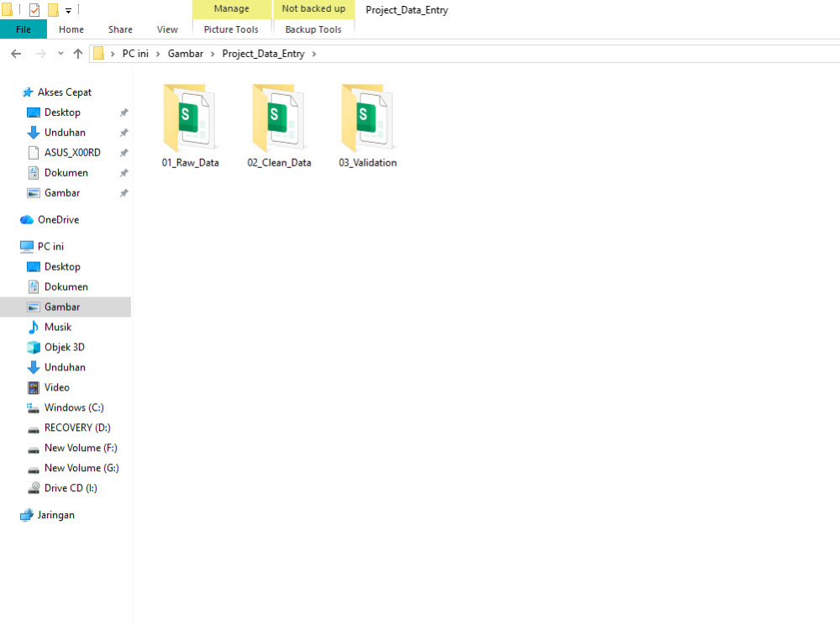Viewport: 840px width, 630px height.
Task: Expand the chevron after Project_Data_Entry in address bar
Action: click(314, 54)
